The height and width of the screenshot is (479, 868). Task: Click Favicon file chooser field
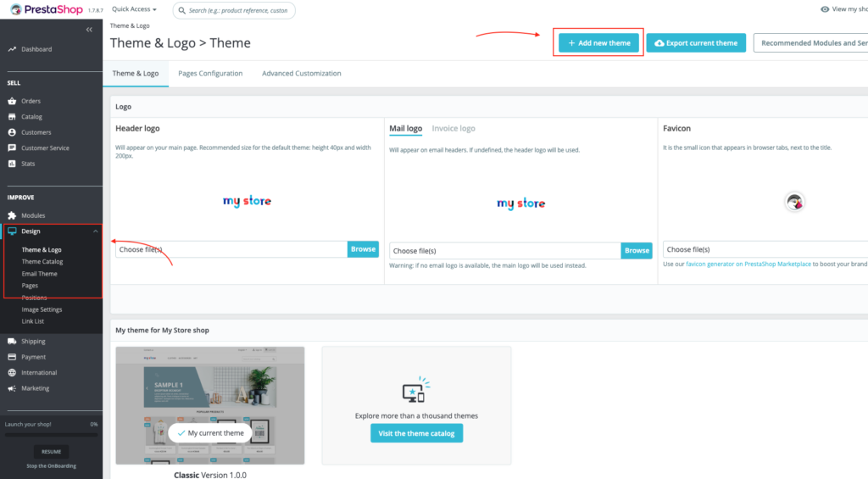[765, 249]
